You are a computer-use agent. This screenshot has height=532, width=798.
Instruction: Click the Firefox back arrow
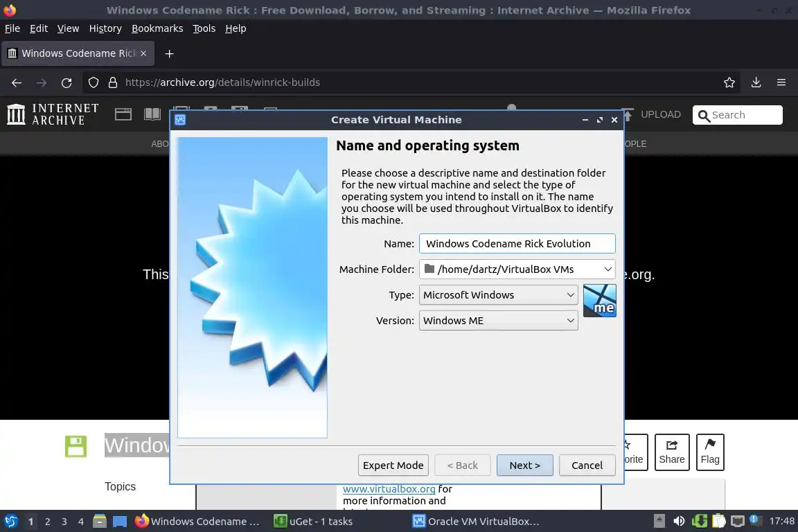tap(17, 82)
